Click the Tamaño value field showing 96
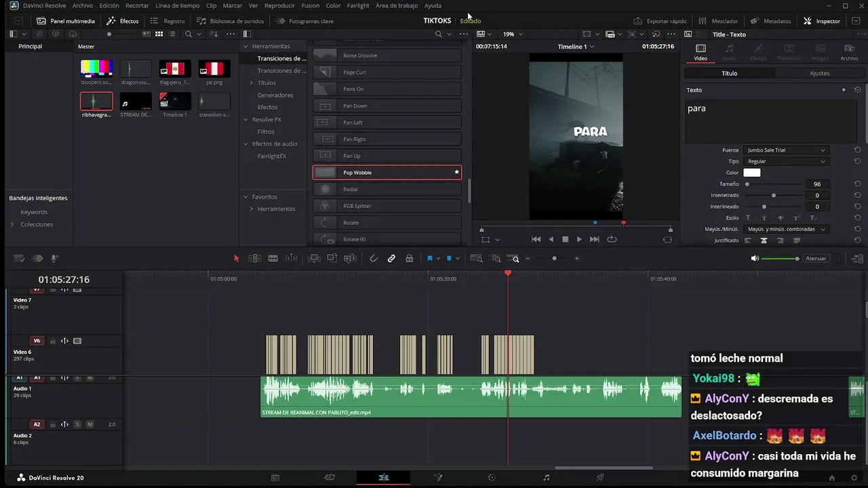Viewport: 868px width, 488px height. [x=817, y=184]
